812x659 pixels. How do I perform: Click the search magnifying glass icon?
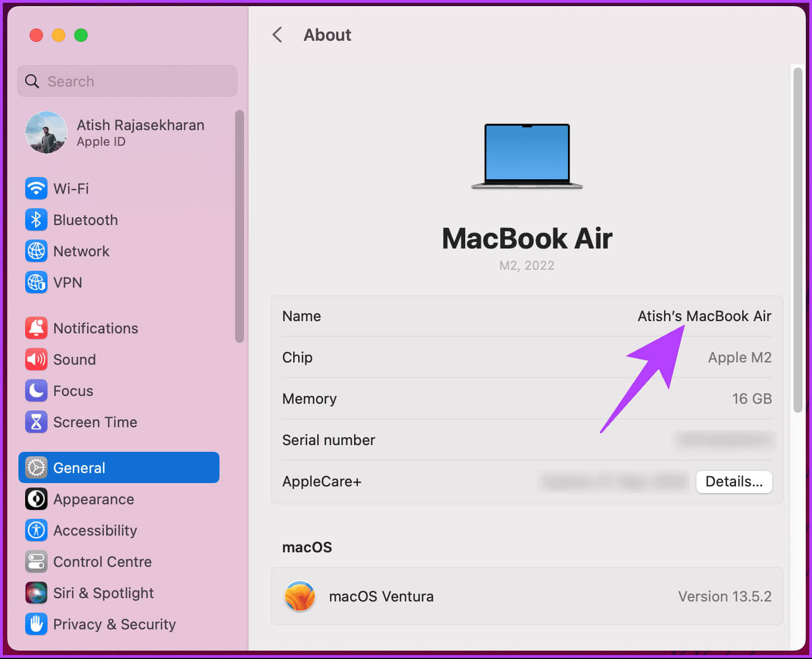pos(32,82)
